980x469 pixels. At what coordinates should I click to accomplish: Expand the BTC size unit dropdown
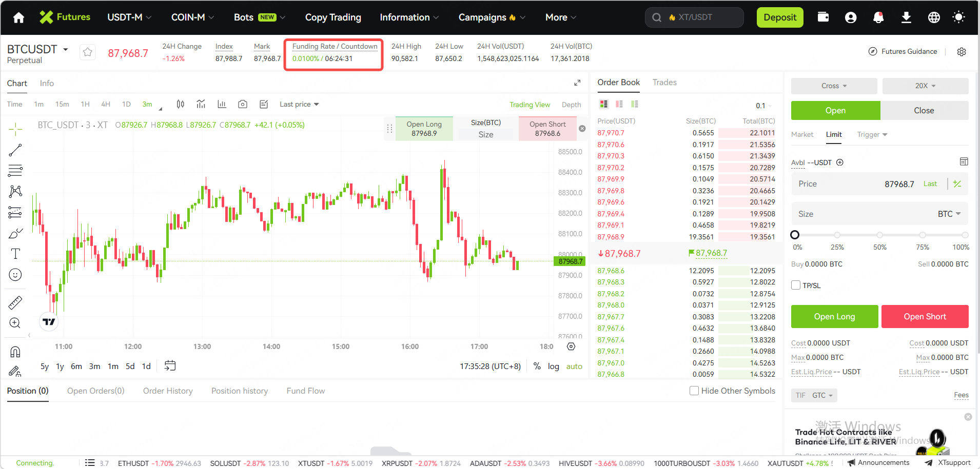coord(949,214)
